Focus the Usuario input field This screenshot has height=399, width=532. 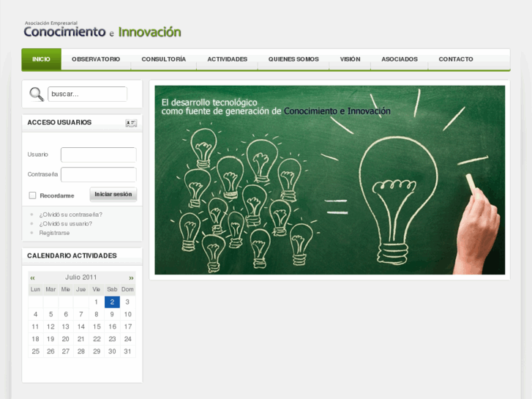click(x=99, y=154)
